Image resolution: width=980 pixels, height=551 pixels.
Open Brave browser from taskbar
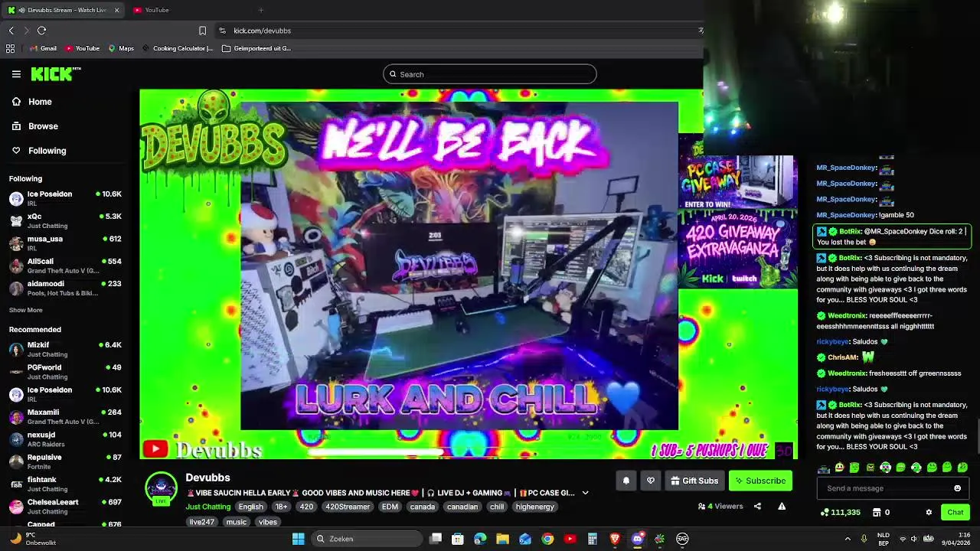(615, 539)
